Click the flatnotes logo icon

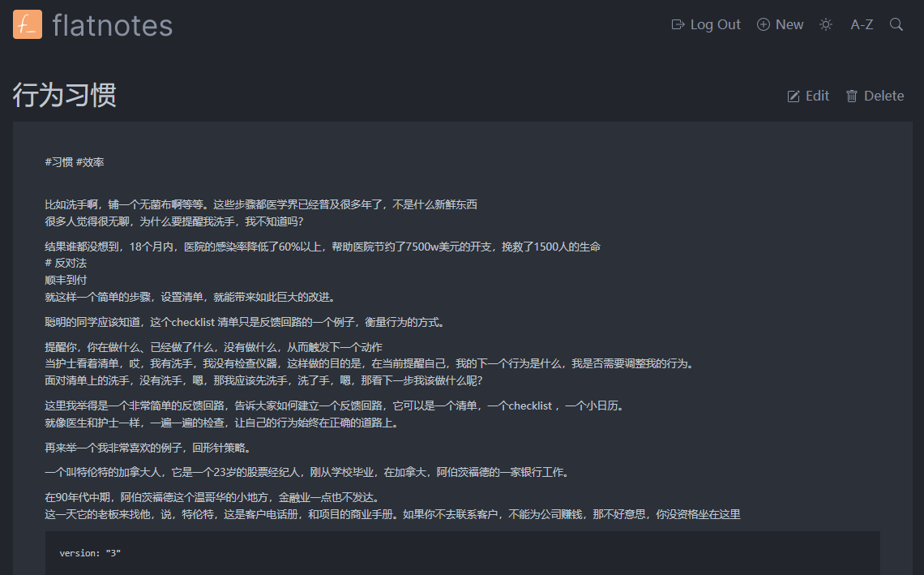[x=27, y=24]
